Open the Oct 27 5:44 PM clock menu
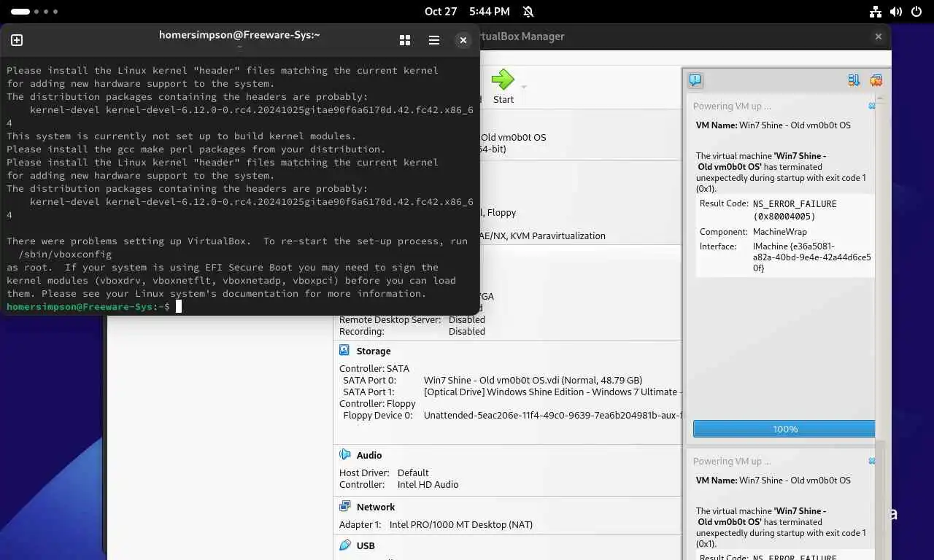Screen dimensions: 934x560 (x=467, y=12)
